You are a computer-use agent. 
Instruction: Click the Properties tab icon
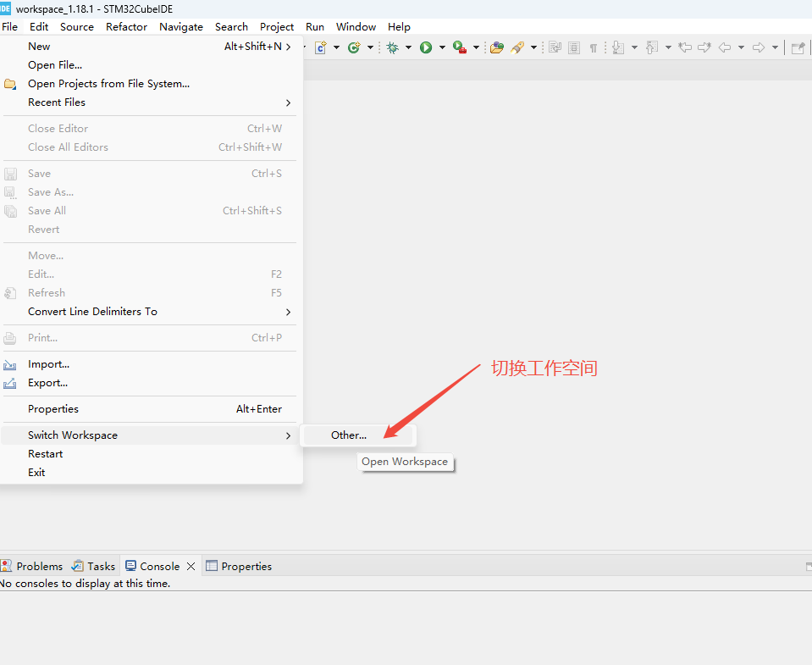pyautogui.click(x=212, y=566)
